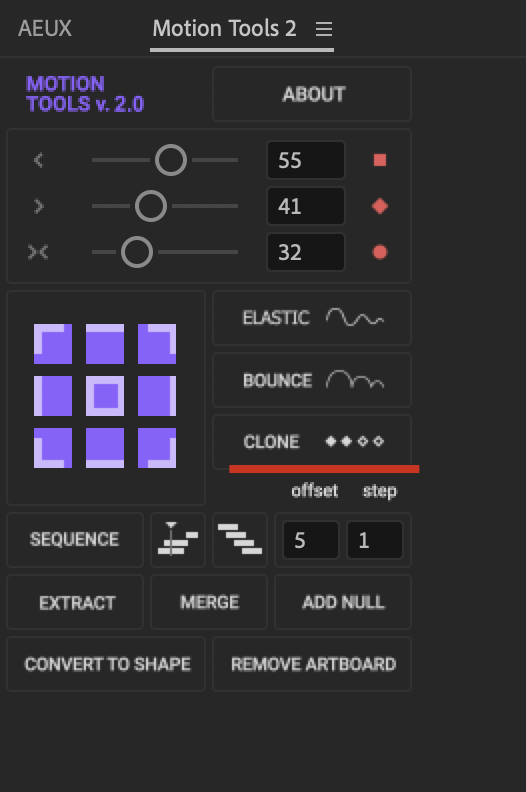
Task: Click the MOTION TOOLS v. 2.0 logo
Action: (85, 94)
